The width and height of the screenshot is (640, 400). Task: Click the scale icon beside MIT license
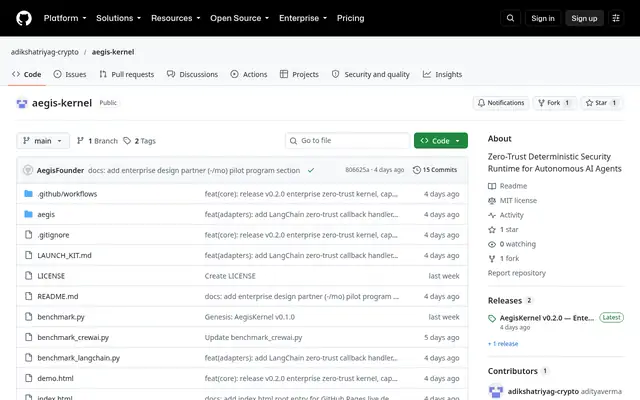pyautogui.click(x=492, y=200)
